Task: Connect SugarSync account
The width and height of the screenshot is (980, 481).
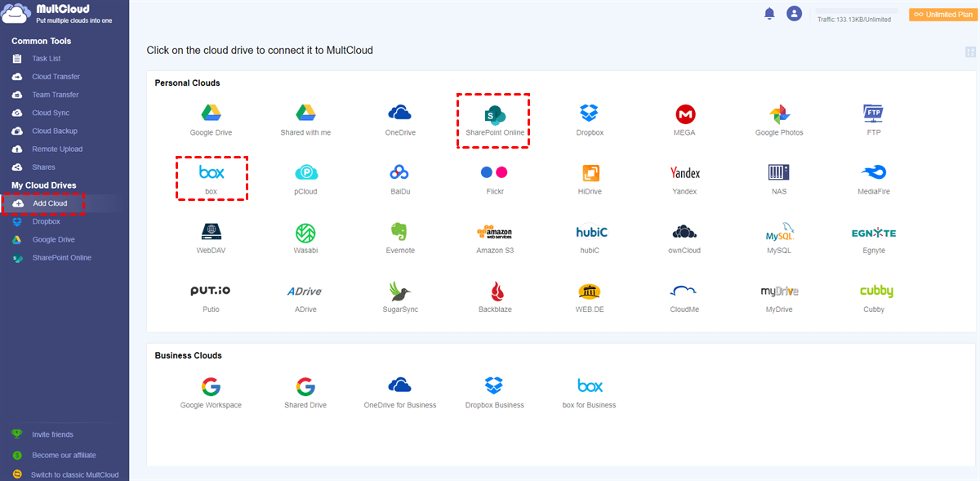Action: click(x=400, y=296)
